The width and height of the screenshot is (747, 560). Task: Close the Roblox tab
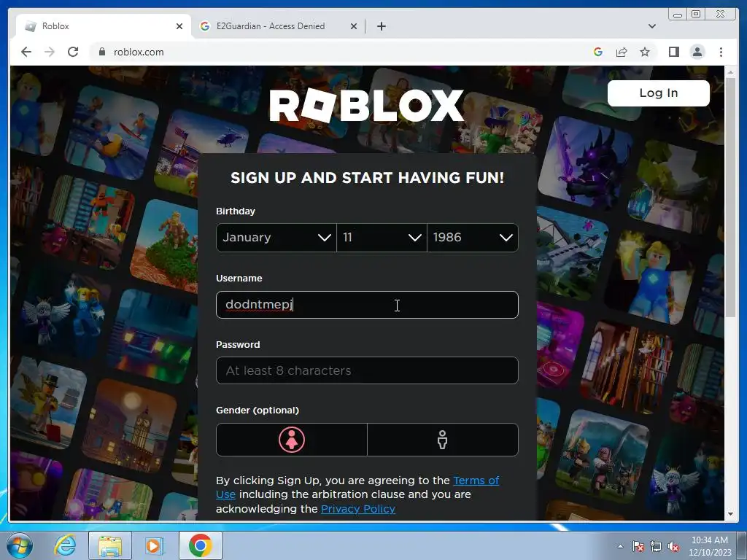[x=179, y=26]
